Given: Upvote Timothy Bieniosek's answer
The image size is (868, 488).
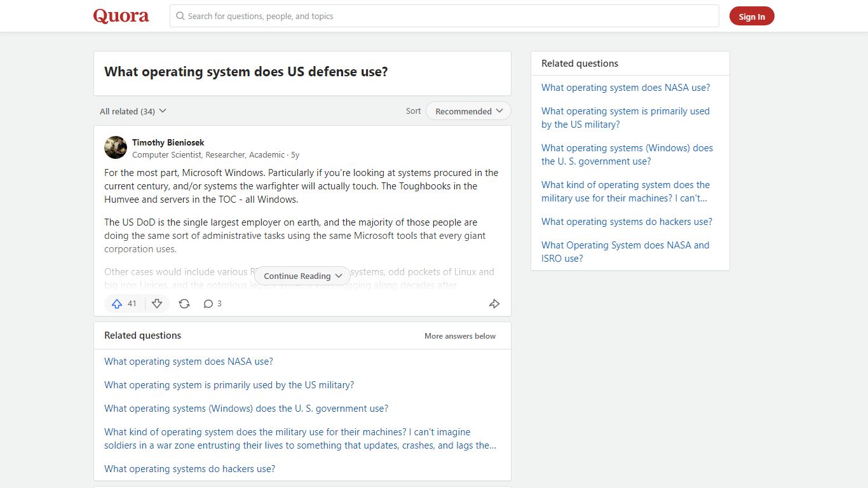Looking at the screenshot, I should click(x=124, y=304).
